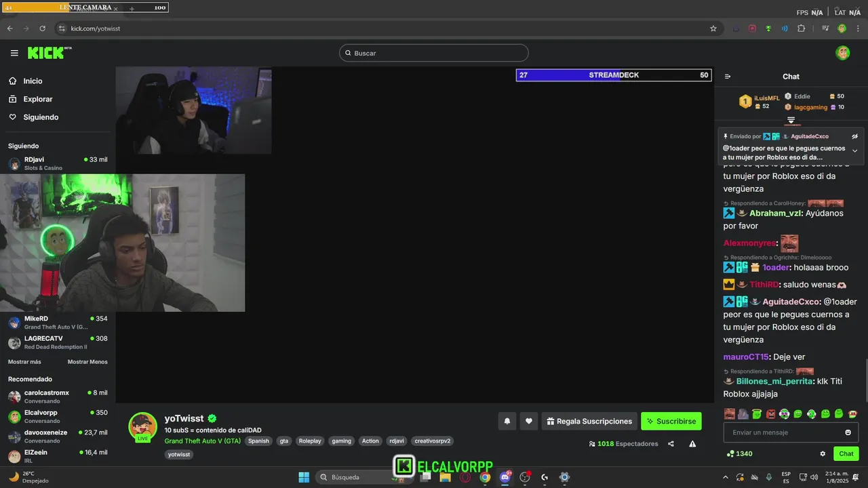Open a new browser tab with plus

tap(132, 8)
